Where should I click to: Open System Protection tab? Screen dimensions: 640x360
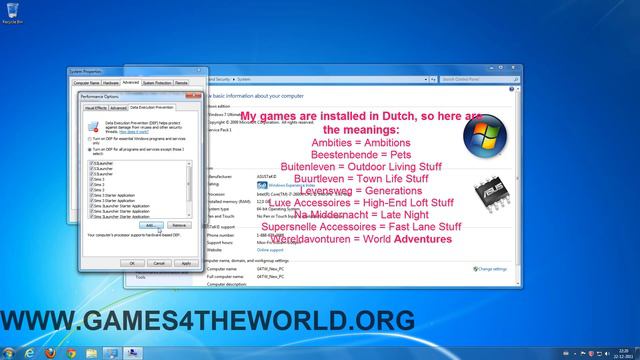(x=157, y=83)
